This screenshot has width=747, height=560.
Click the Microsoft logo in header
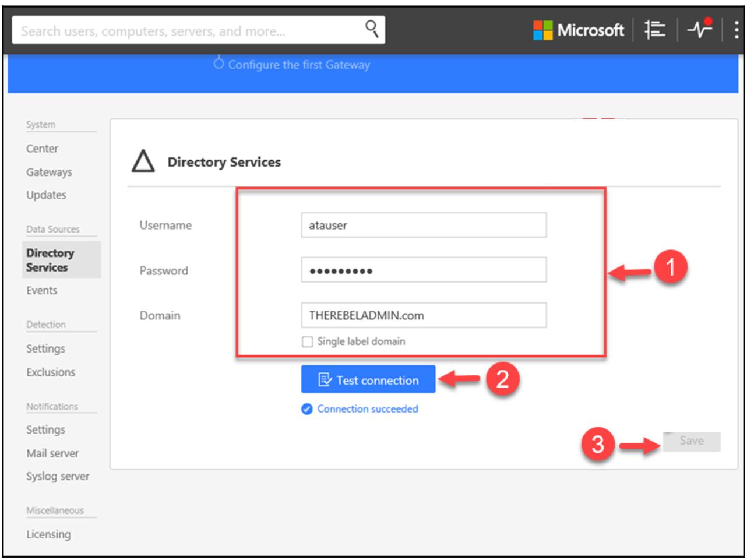(578, 30)
